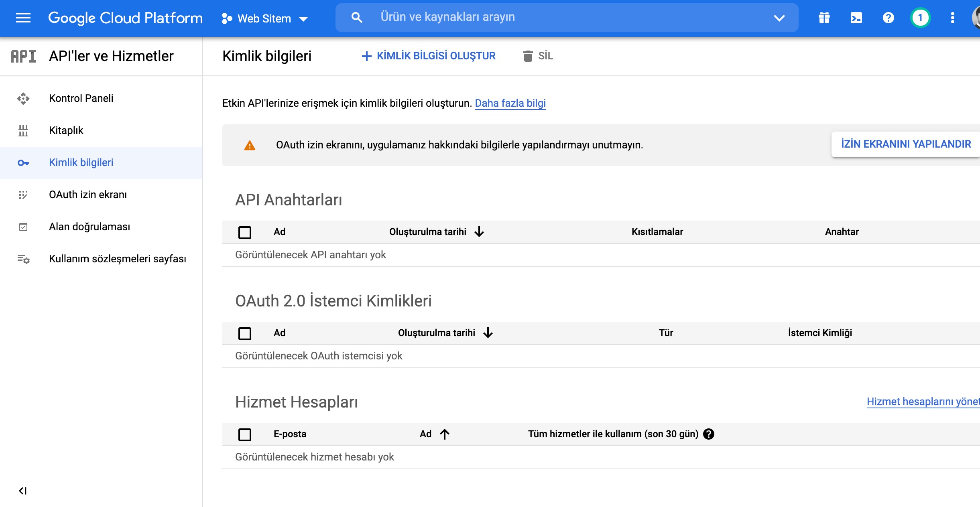Click the Kısıtlamalar column header

pyautogui.click(x=657, y=232)
